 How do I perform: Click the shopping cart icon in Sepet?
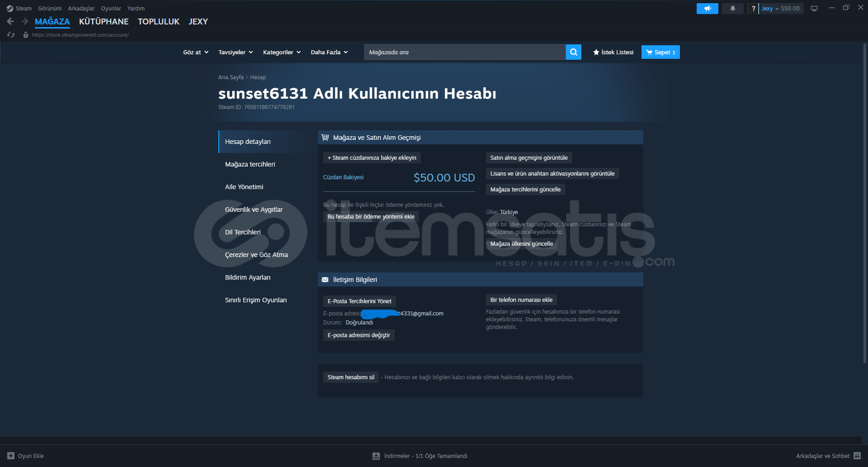(649, 52)
